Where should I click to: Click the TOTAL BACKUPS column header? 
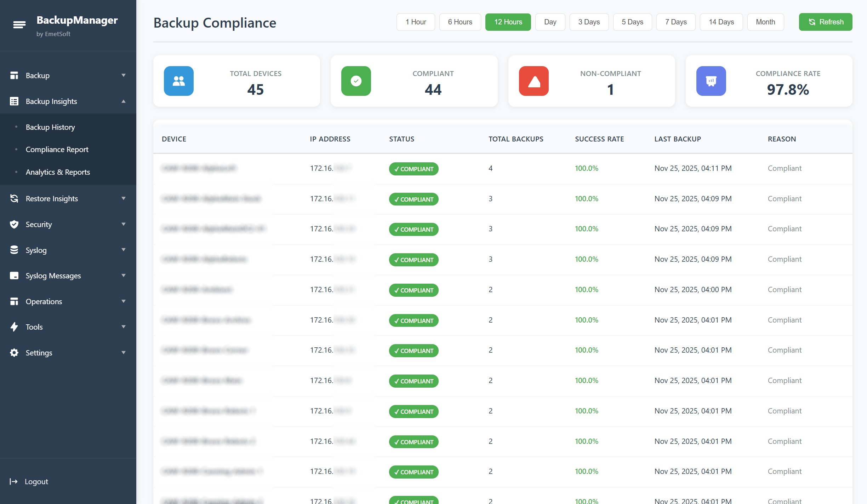516,139
